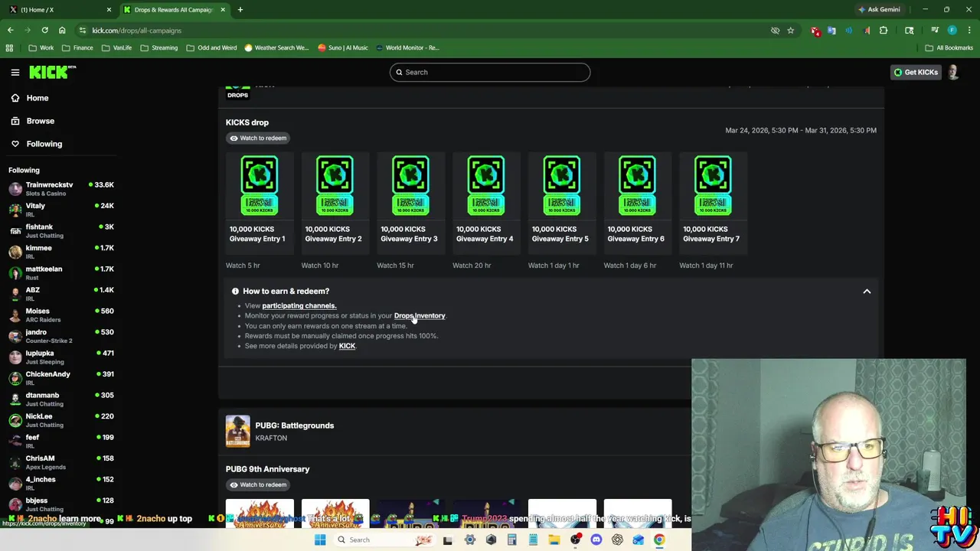Open the Suno AI Music bookmark
980x551 pixels.
[343, 47]
